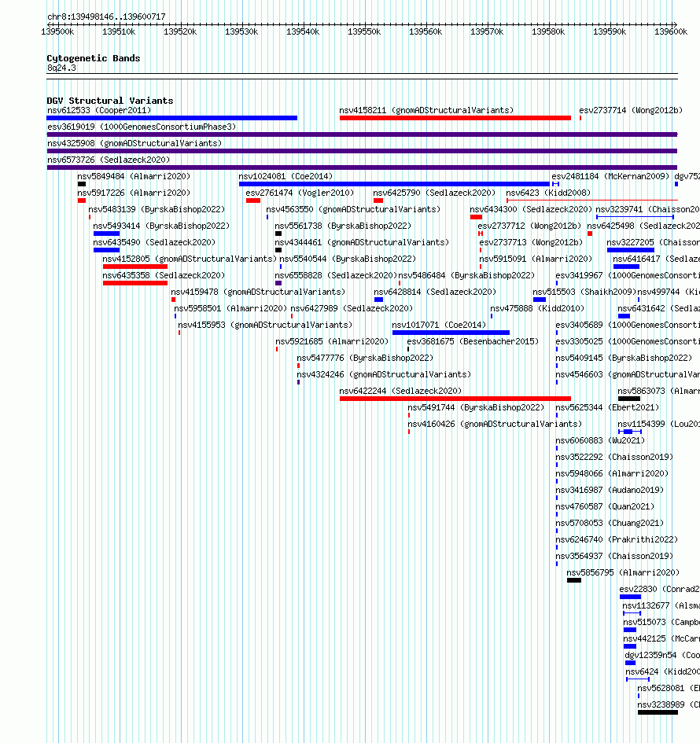This screenshot has width=700, height=743.
Task: Select the blue nsv1024081 variant bar
Action: coord(394,184)
